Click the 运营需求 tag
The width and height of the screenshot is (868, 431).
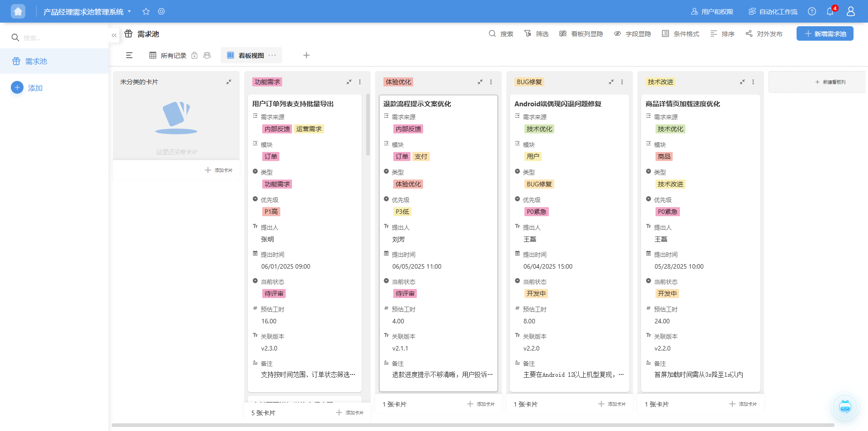point(309,129)
